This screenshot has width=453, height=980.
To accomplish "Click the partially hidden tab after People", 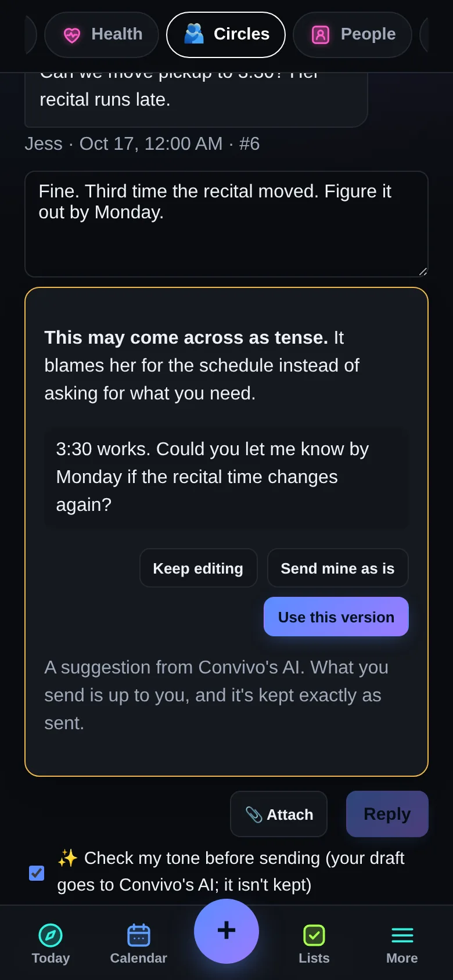I will pos(424,35).
